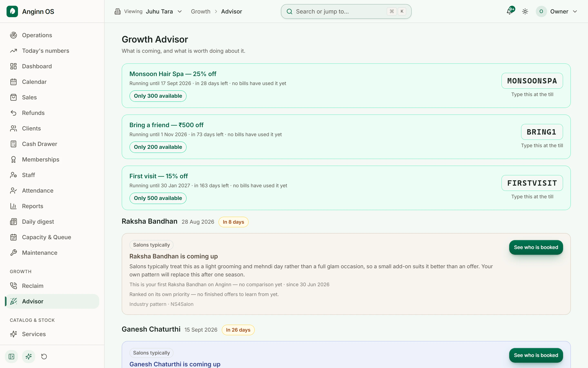Click the Monsoon Hair Spa — 25% off title
The height and width of the screenshot is (368, 588).
[173, 74]
